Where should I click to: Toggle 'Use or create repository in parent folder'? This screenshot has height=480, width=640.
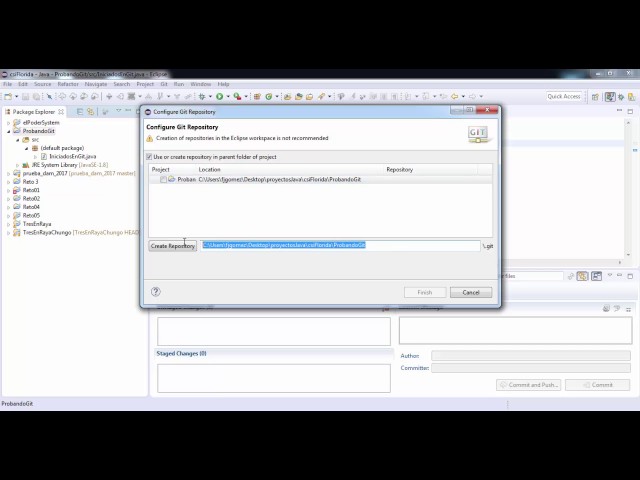coord(149,157)
